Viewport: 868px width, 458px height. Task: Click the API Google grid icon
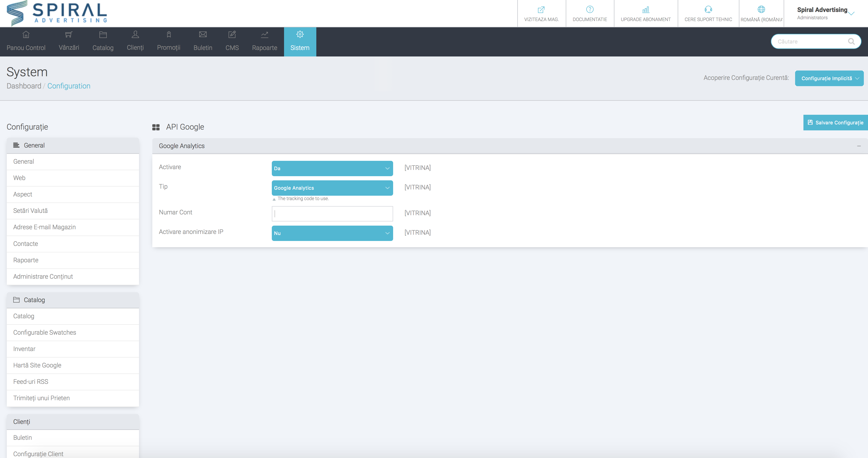coord(156,127)
